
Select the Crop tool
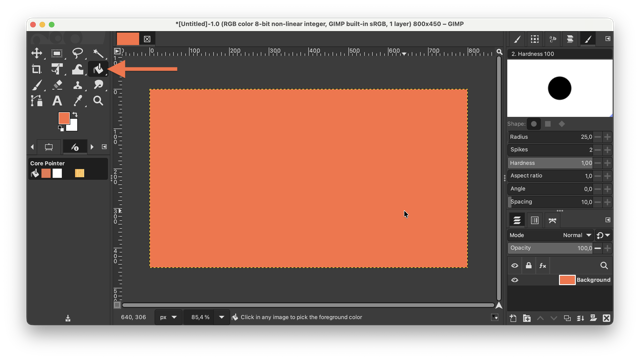coord(37,69)
